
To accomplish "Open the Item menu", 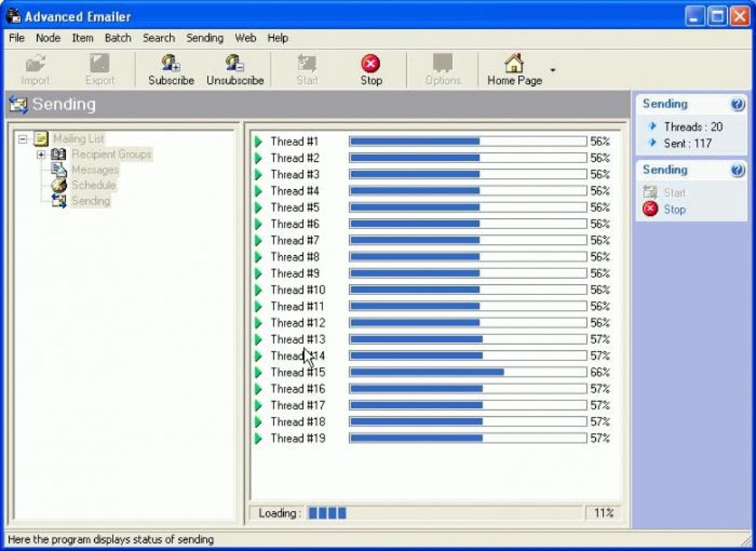I will pyautogui.click(x=82, y=38).
